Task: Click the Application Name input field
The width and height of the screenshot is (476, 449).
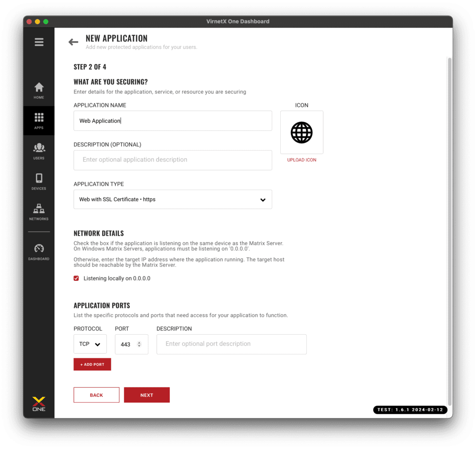Action: [173, 121]
